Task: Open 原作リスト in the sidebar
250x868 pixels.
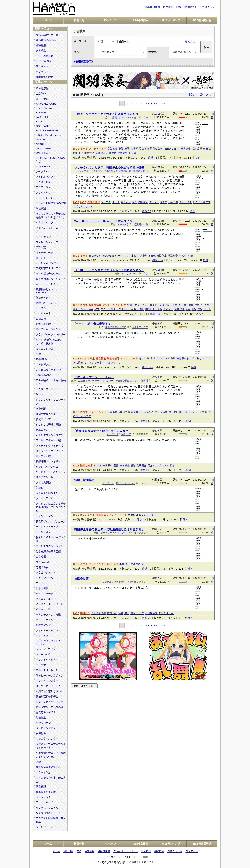Action: [x=42, y=66]
